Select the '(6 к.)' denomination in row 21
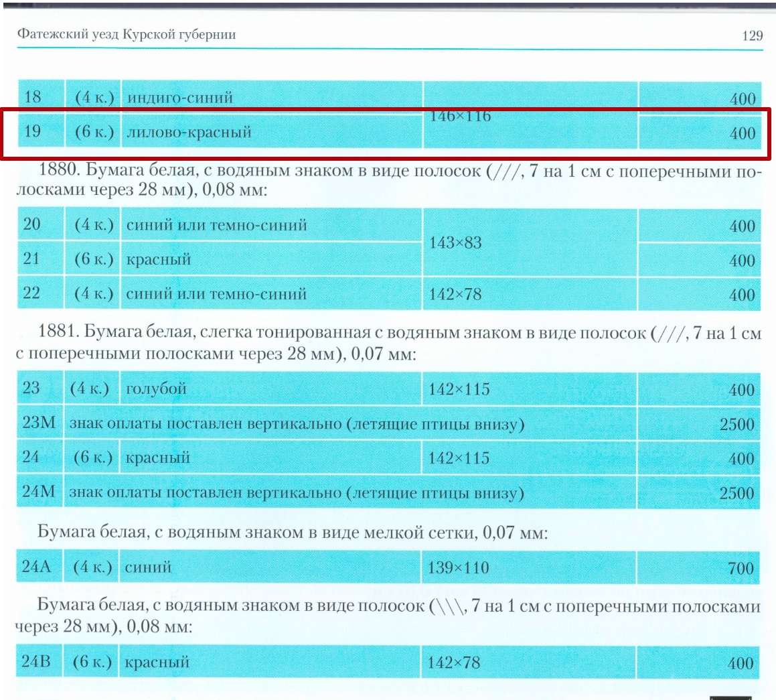Image resolution: width=776 pixels, height=700 pixels. [x=94, y=259]
